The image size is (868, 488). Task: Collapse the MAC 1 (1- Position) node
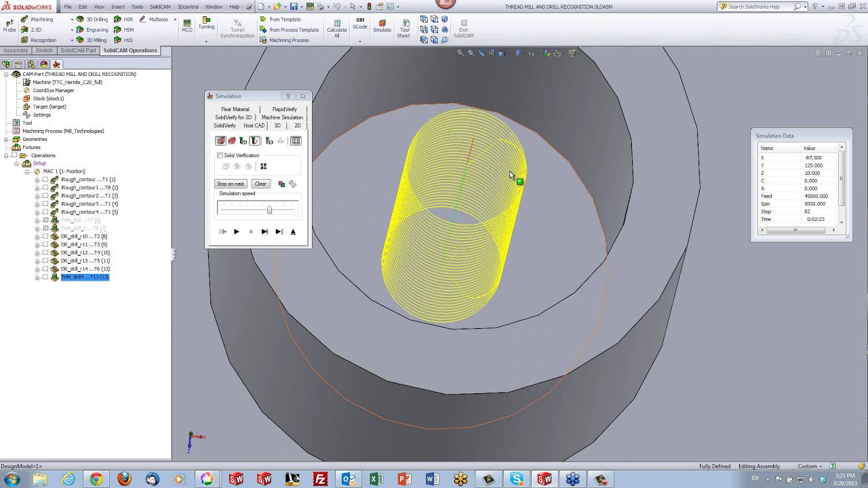click(x=28, y=171)
